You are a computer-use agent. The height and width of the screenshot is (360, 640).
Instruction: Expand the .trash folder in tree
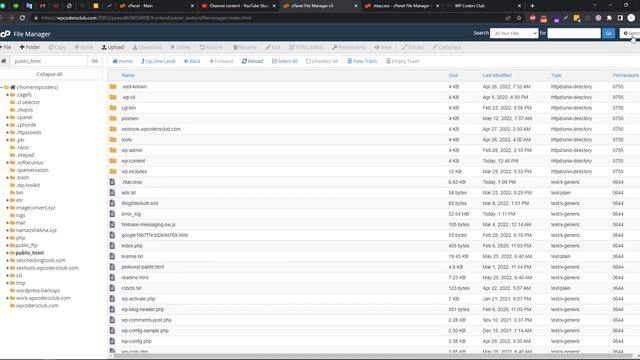pos(7,178)
